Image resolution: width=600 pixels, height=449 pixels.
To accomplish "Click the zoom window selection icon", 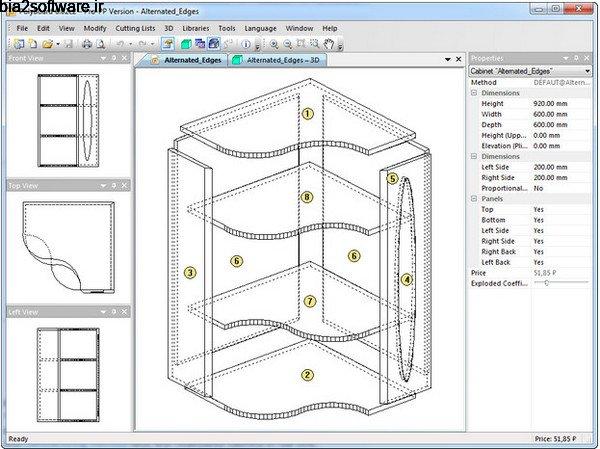I will coord(315,44).
